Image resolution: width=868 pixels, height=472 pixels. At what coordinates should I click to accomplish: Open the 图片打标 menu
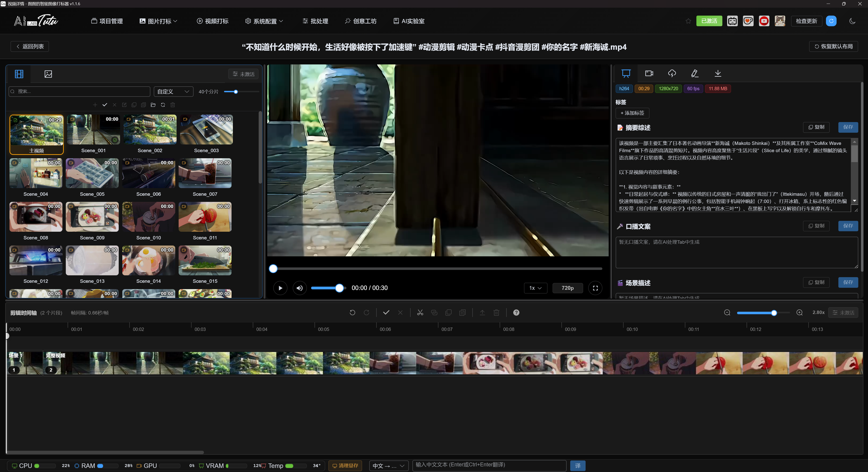(x=158, y=21)
